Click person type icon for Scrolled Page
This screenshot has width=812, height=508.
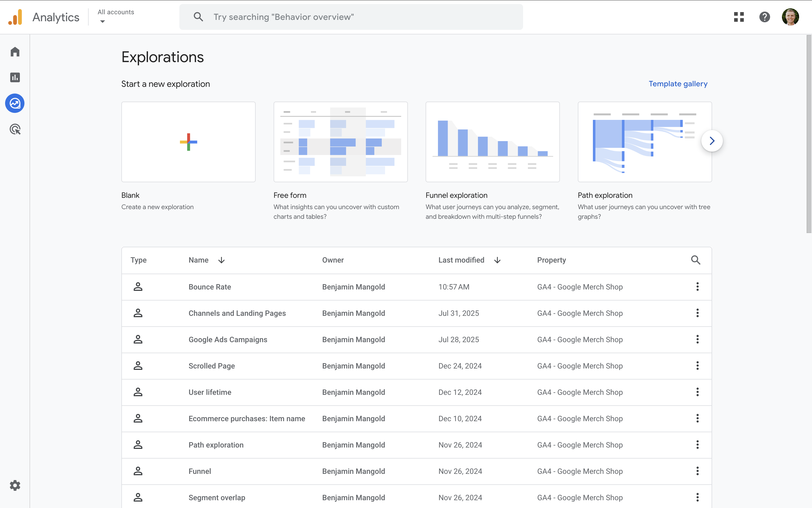138,366
